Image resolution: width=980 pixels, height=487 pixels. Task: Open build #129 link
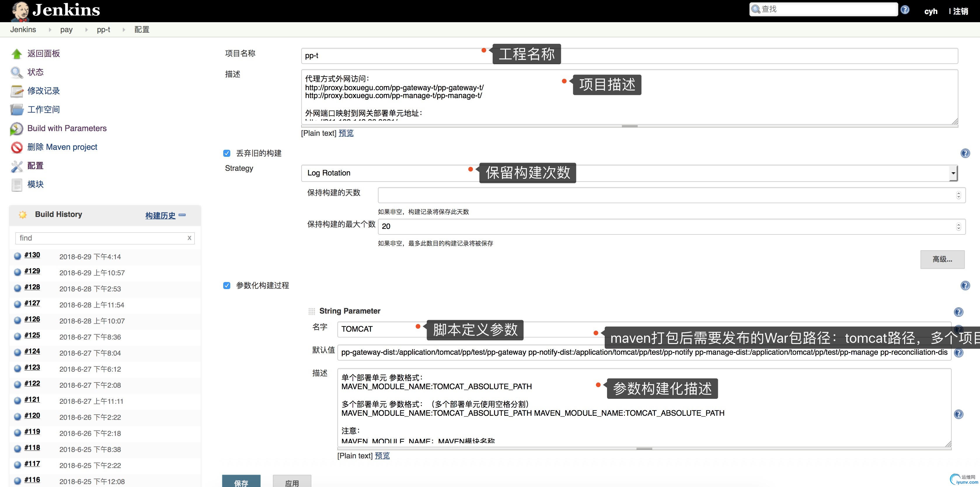click(32, 271)
